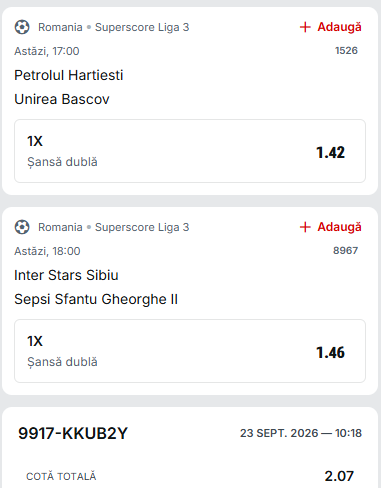
Task: Click the ticket date 23 SEPT. 2026
Action: tap(279, 433)
